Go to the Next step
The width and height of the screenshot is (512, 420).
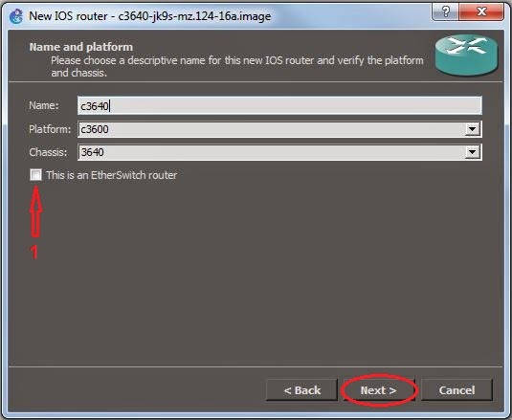tap(378, 390)
